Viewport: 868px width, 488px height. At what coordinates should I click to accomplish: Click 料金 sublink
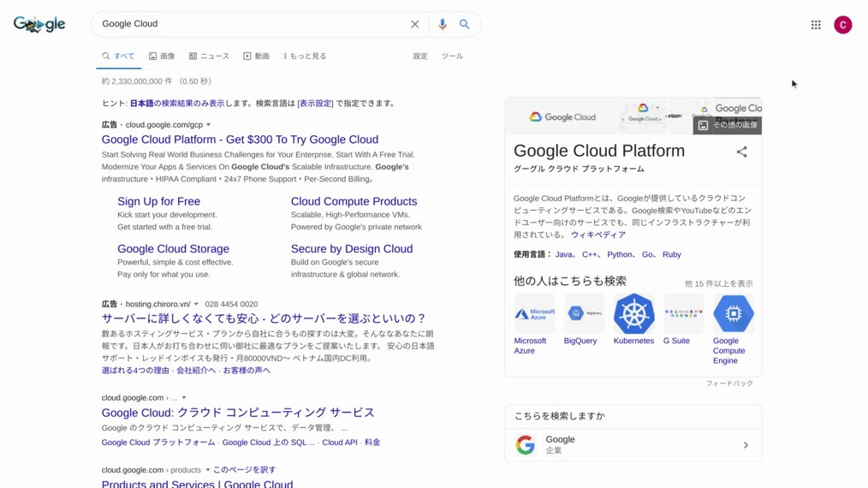tap(372, 443)
